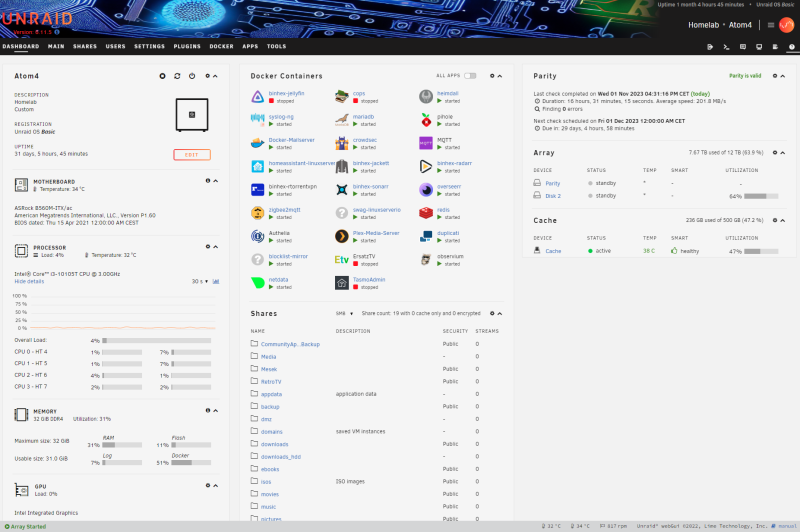
Task: Click the logout icon in top bar
Action: (x=710, y=46)
